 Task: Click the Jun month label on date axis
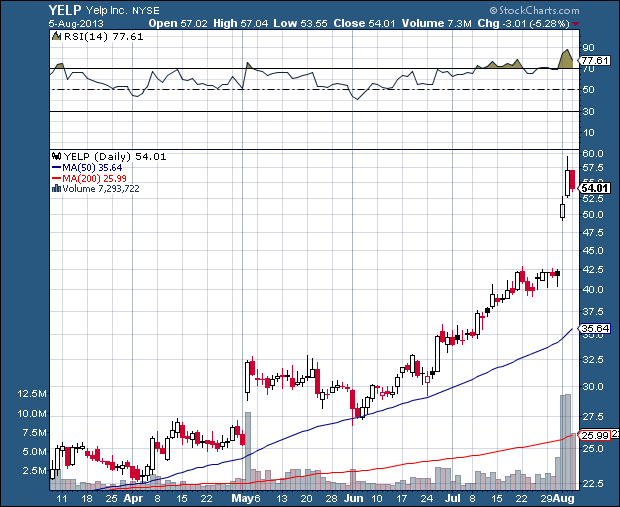(x=353, y=498)
